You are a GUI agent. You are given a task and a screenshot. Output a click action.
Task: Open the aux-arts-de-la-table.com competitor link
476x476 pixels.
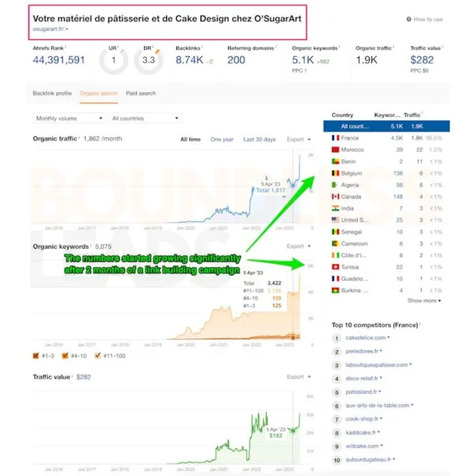[377, 405]
